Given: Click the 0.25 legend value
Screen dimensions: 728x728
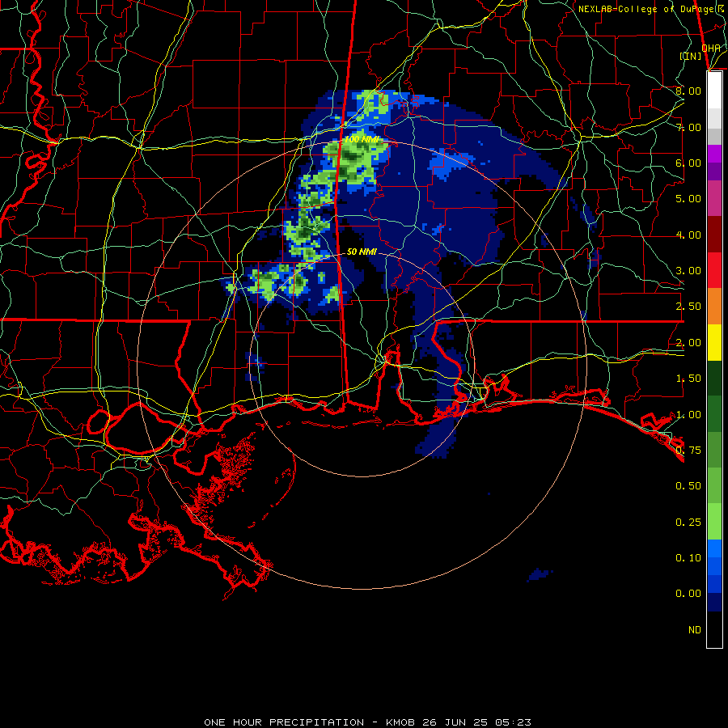Looking at the screenshot, I should (x=688, y=523).
